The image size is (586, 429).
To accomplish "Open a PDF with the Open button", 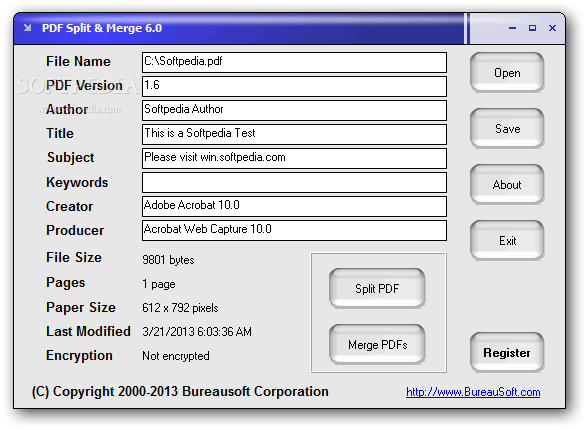I will tap(507, 72).
